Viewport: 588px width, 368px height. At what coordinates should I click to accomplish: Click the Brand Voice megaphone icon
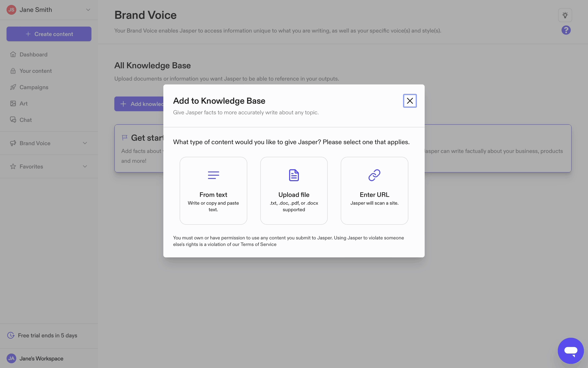[13, 143]
